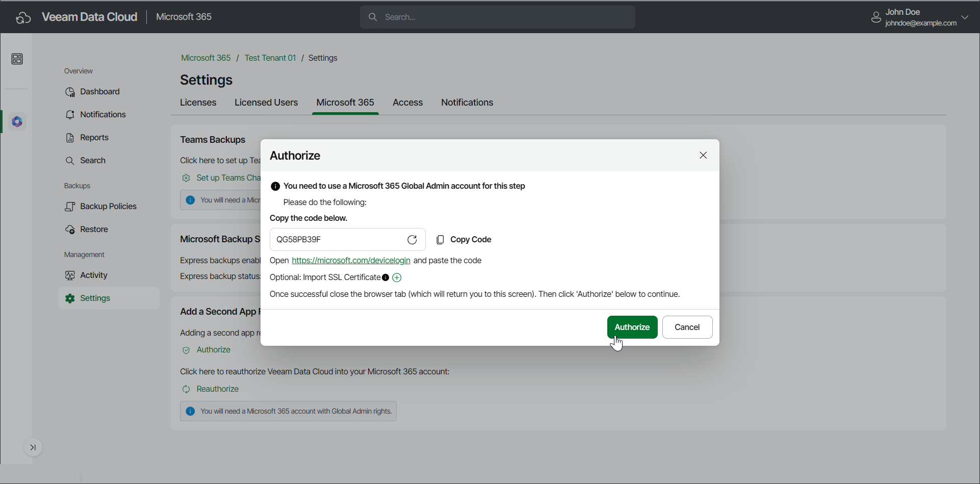Click the Activity monitor icon
Viewport: 980px width, 484px height.
tap(70, 275)
